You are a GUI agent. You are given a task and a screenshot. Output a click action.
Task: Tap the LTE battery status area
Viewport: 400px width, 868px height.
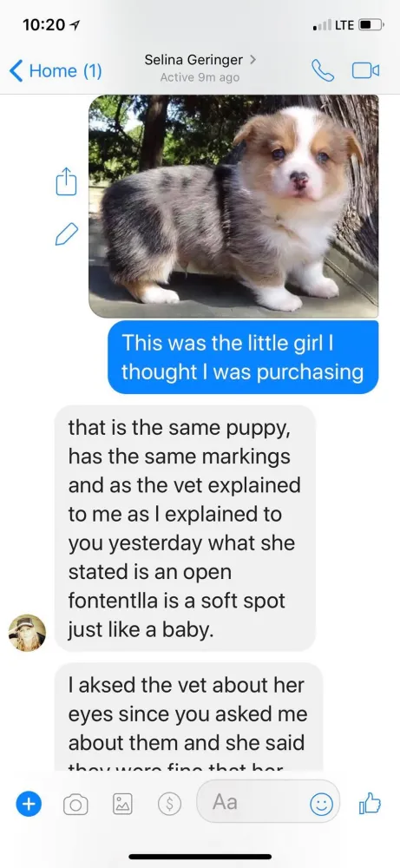click(x=348, y=25)
